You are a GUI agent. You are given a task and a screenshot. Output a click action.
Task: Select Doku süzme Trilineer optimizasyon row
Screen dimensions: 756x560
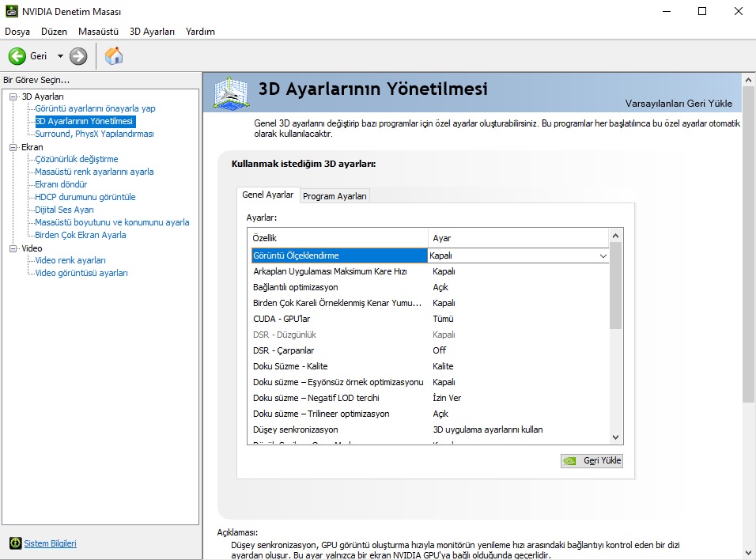pyautogui.click(x=430, y=414)
